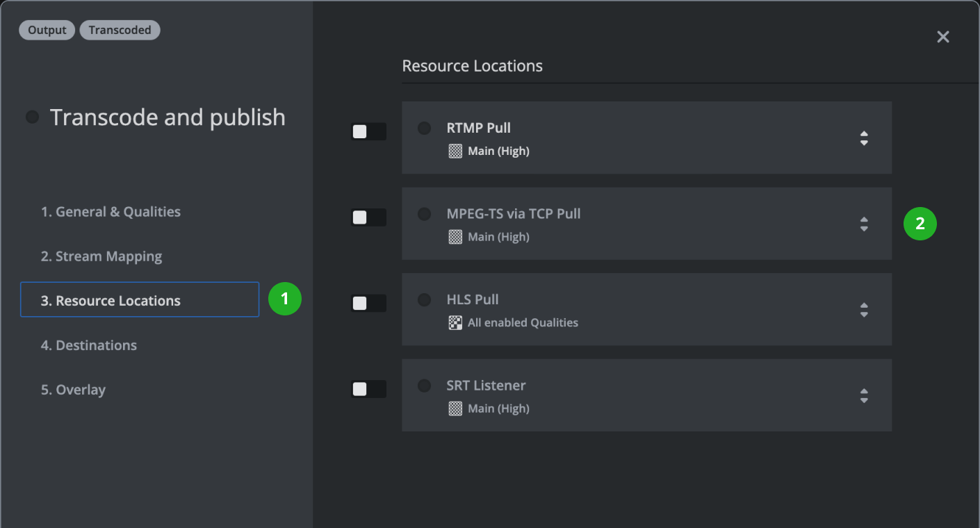
Task: Click the Transcoded tag badge
Action: tap(120, 31)
